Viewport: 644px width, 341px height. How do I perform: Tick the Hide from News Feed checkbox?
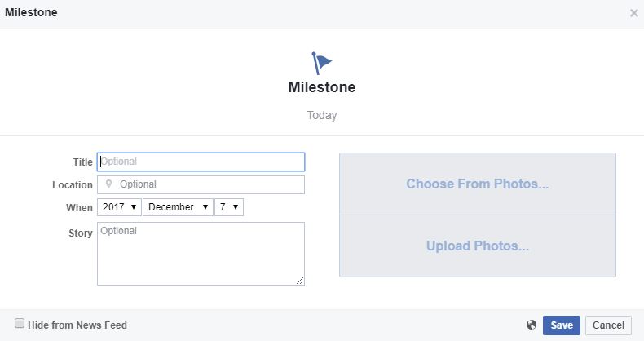pos(20,323)
